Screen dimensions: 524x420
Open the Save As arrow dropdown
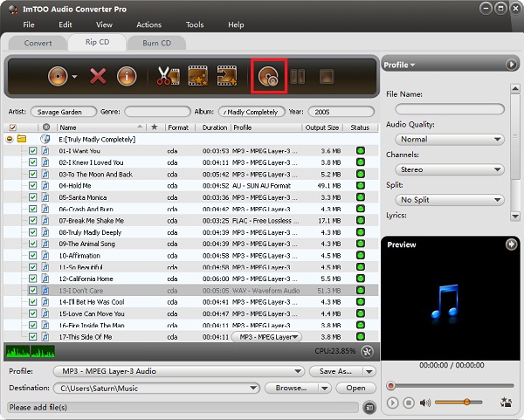(369, 371)
